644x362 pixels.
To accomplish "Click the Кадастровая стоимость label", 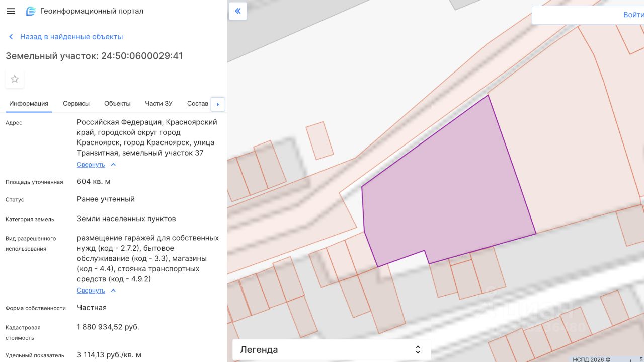I will pyautogui.click(x=23, y=333).
